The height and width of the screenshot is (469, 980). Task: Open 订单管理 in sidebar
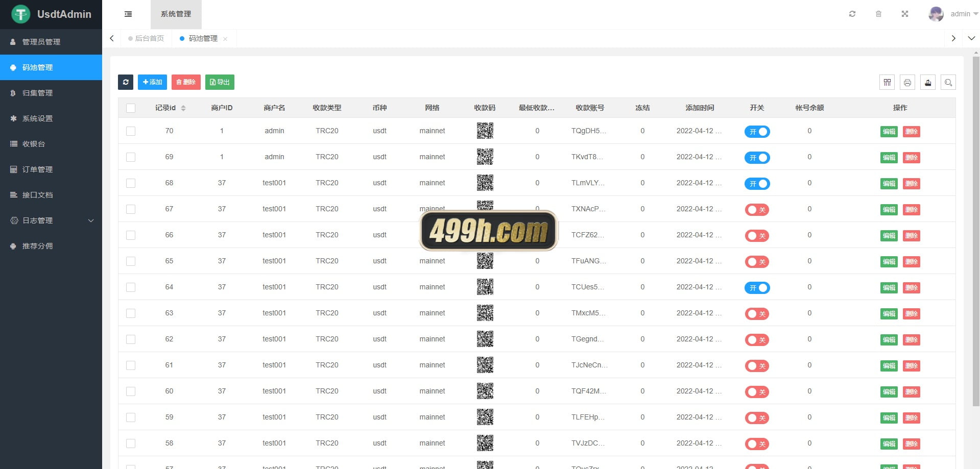tap(51, 169)
